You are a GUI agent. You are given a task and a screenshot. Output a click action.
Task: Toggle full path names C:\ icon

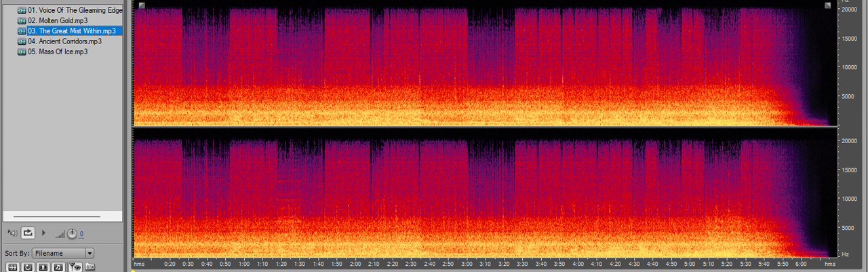(x=90, y=267)
